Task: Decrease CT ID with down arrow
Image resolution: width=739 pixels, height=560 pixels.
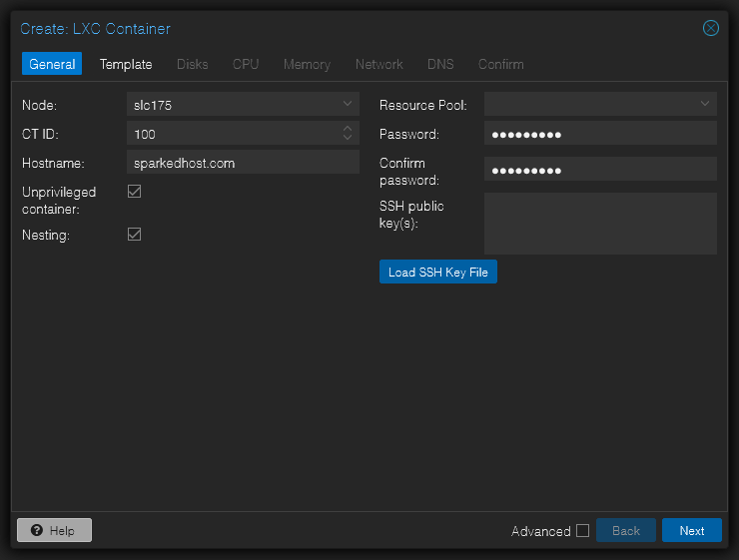Action: [x=348, y=137]
